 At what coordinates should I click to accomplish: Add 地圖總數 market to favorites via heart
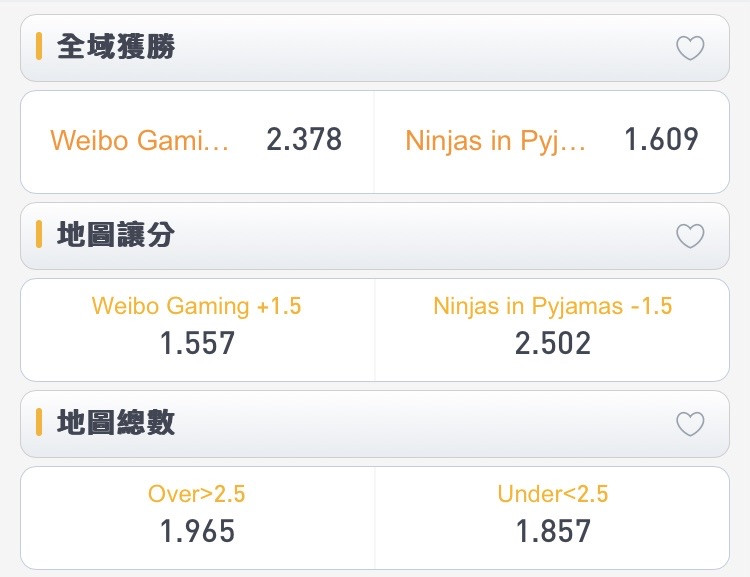[690, 424]
